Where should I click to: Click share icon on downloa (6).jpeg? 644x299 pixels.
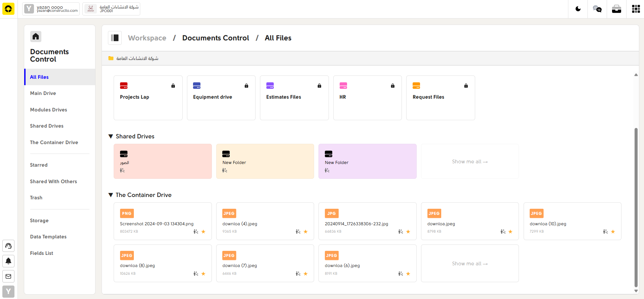coord(401,274)
